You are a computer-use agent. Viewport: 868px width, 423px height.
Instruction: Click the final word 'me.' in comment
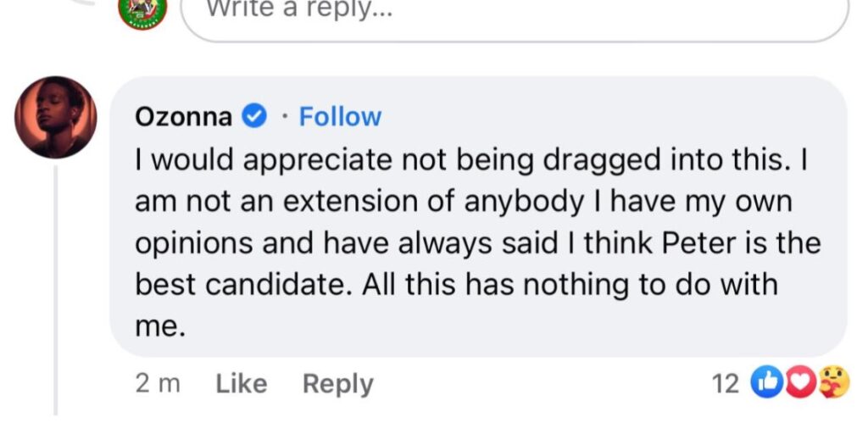159,326
